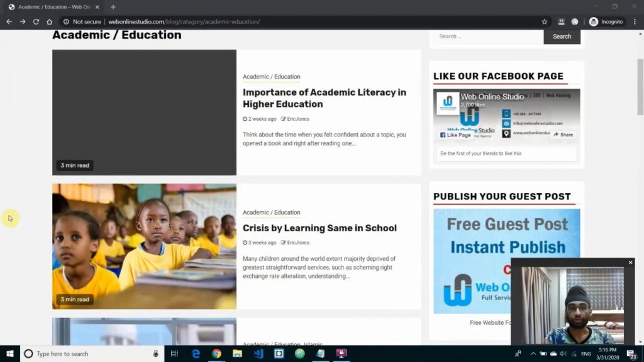This screenshot has height=362, width=644.
Task: Open the Windows Start menu
Action: coord(10,354)
